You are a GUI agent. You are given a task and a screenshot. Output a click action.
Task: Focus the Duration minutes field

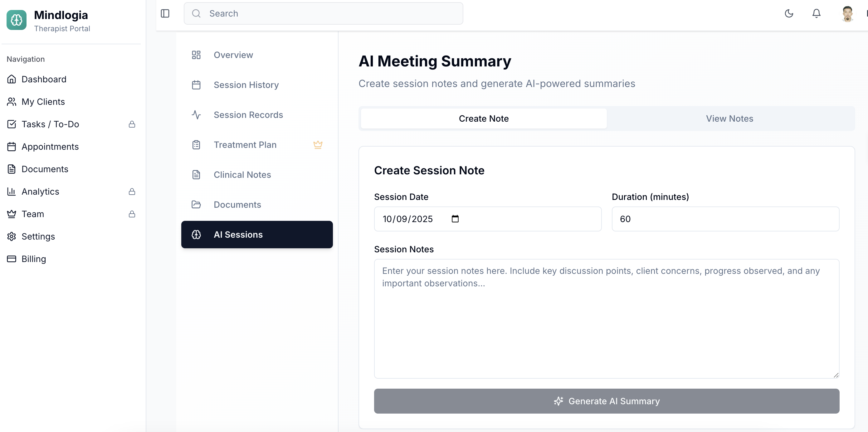point(725,219)
